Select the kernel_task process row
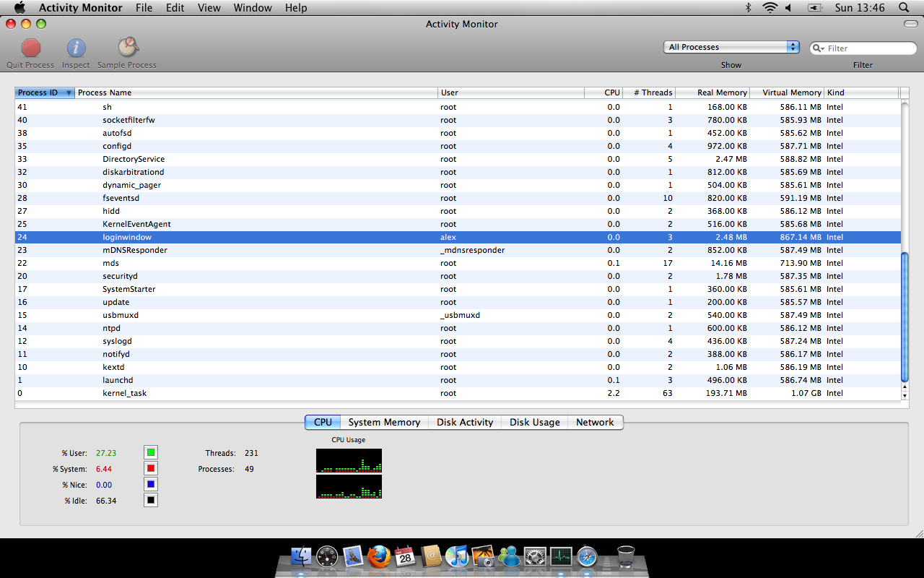 coord(458,393)
